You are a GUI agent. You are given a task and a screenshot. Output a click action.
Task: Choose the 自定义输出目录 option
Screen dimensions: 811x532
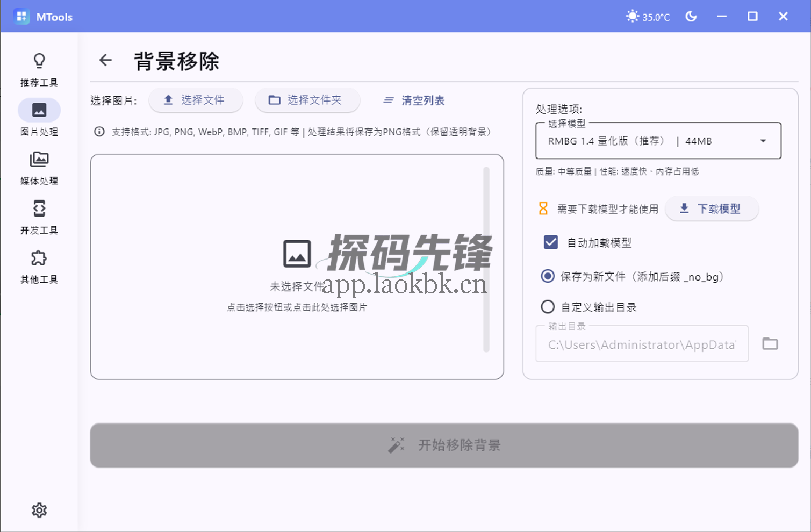tap(547, 306)
